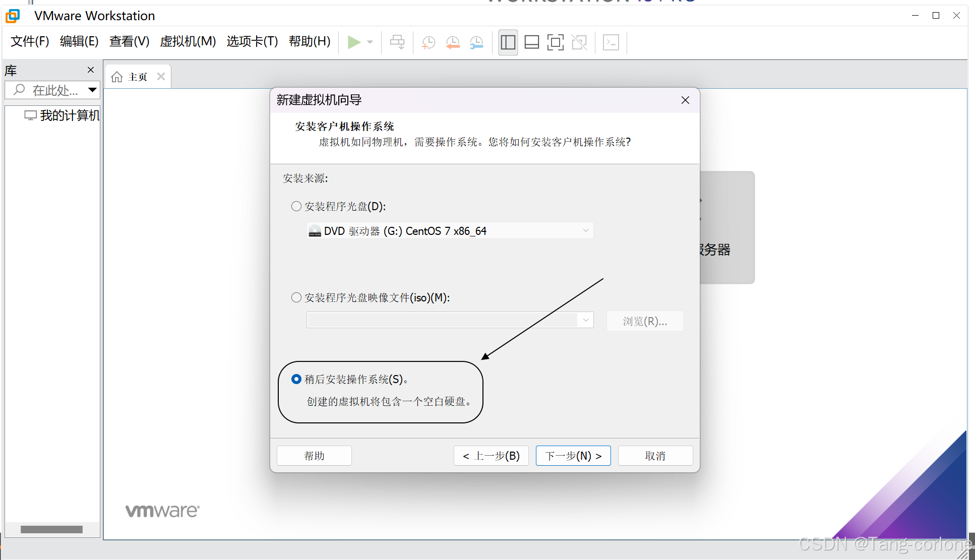
Task: Select the ISO image file radio option
Action: (296, 297)
